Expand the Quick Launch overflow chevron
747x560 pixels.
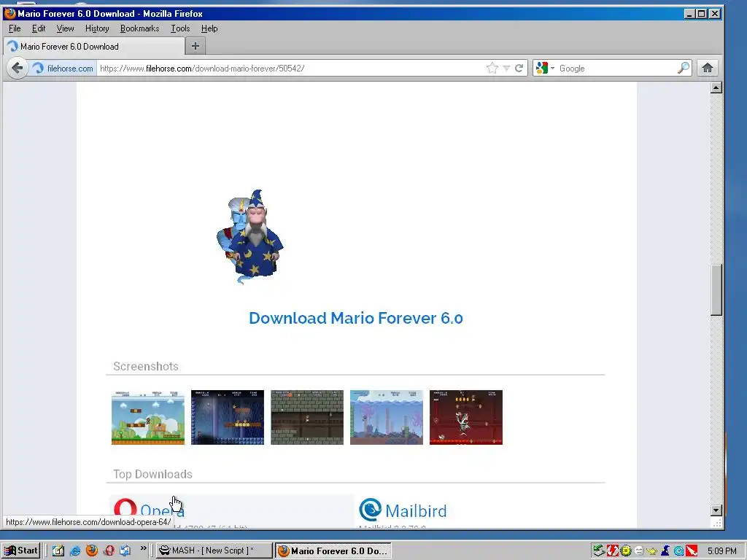tap(144, 549)
